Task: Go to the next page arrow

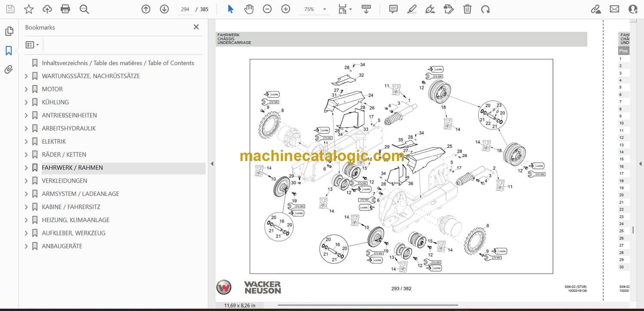Action: [x=164, y=9]
